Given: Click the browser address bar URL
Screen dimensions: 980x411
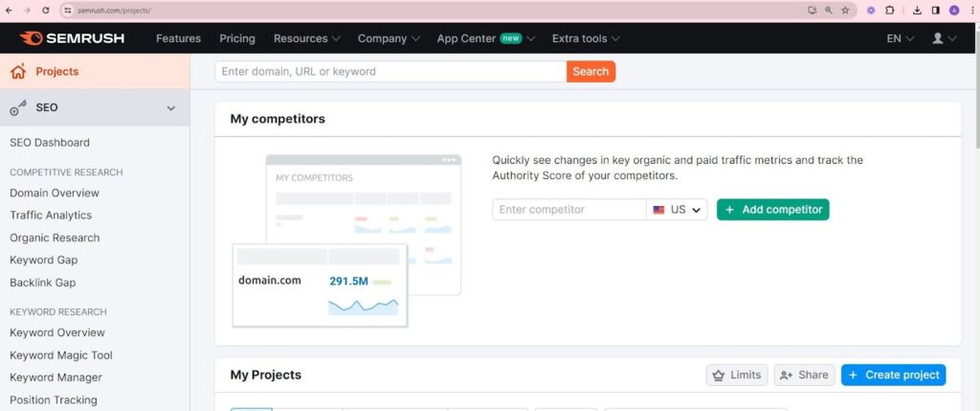Looking at the screenshot, I should (x=115, y=11).
